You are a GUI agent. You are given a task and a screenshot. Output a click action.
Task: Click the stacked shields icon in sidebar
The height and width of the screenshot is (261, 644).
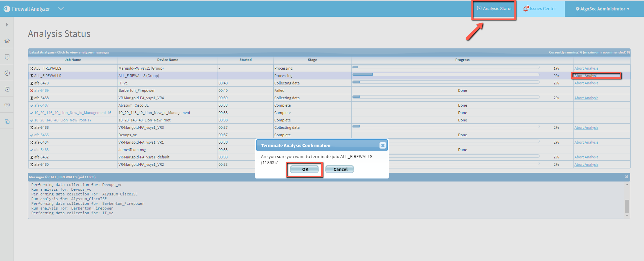coord(7,89)
